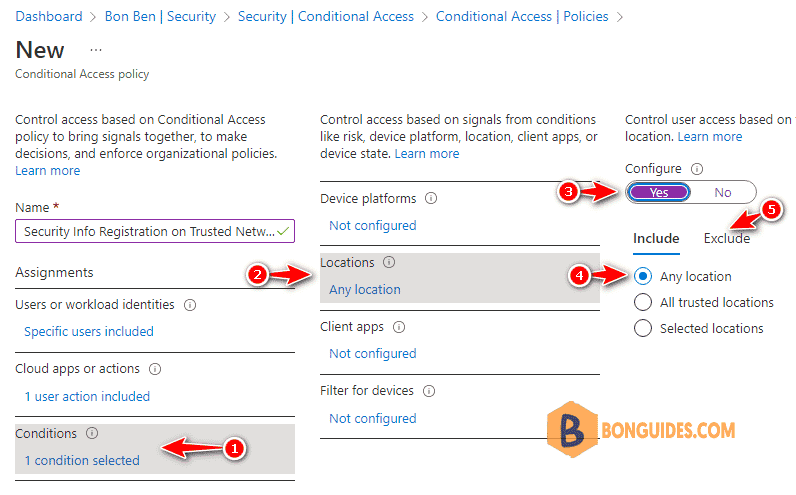This screenshot has height=495, width=796.
Task: Open the info icon beside Locations
Action: coord(389,262)
